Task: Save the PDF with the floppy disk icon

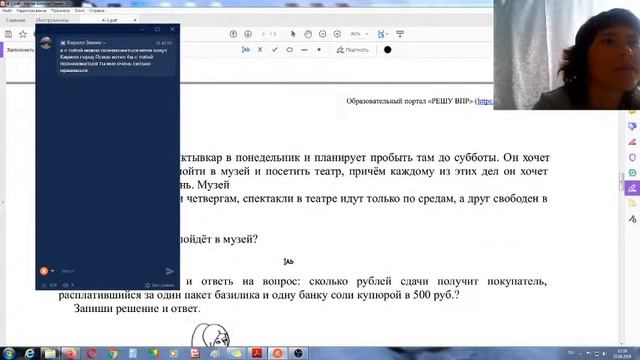Action: click(9, 34)
